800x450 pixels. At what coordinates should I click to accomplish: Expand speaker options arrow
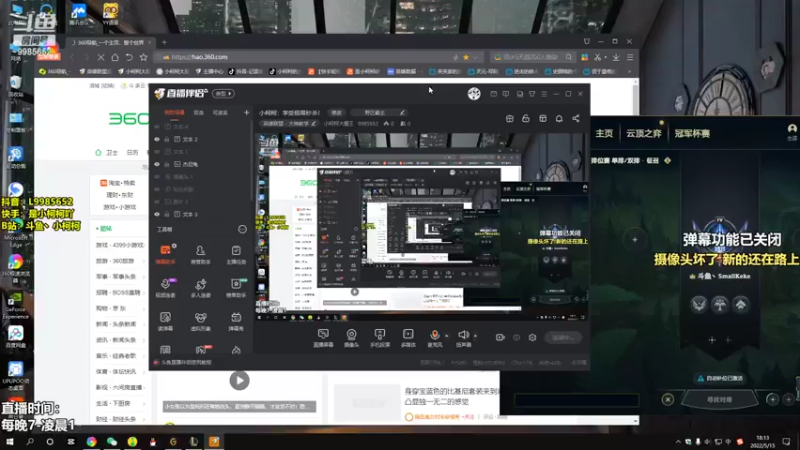coord(476,336)
